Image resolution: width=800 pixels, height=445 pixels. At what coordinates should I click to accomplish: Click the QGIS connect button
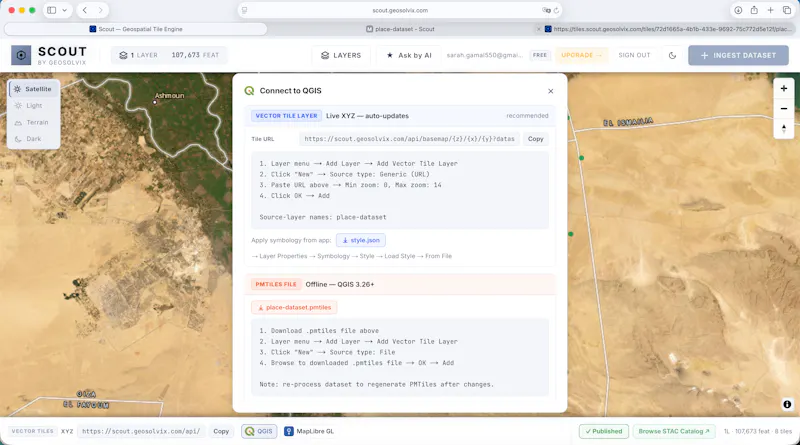(259, 431)
